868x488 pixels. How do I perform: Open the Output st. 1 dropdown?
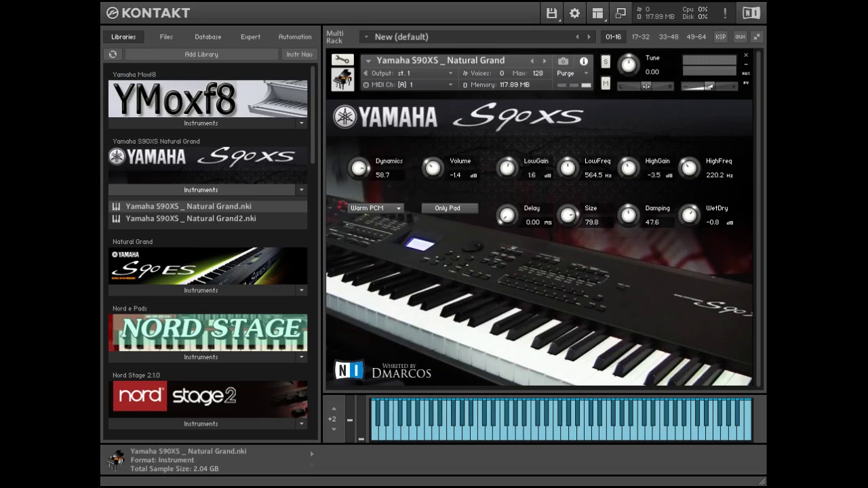pos(409,73)
